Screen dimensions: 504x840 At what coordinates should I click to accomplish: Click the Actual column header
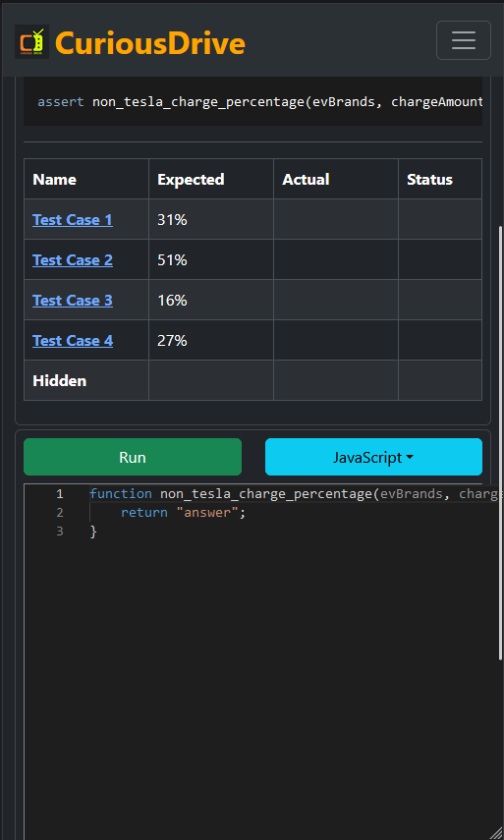coord(336,179)
